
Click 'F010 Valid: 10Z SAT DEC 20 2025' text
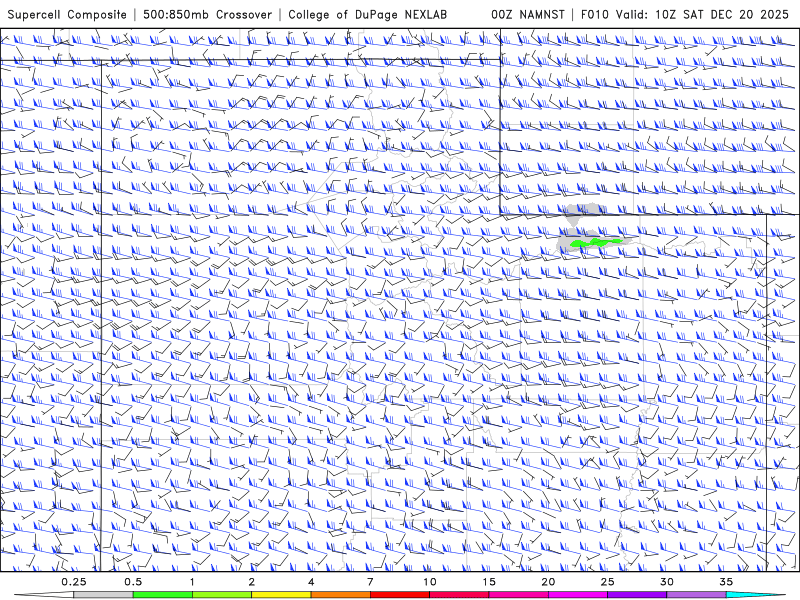[685, 14]
